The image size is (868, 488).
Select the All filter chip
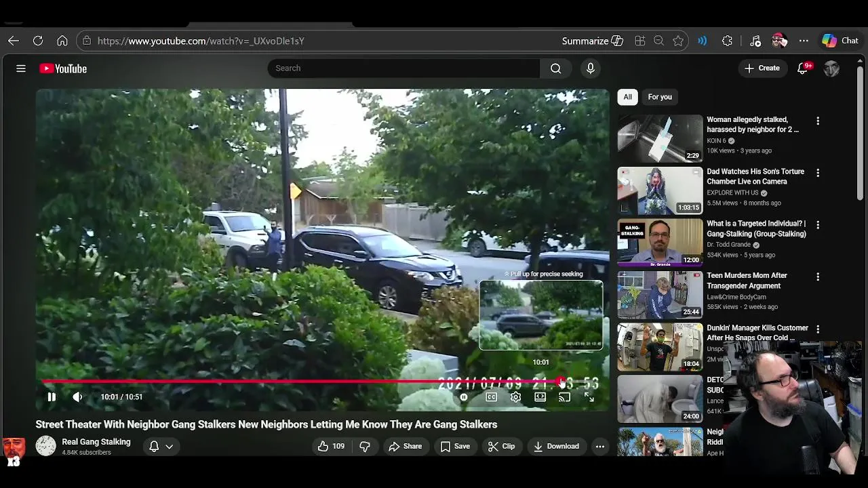[x=627, y=97]
